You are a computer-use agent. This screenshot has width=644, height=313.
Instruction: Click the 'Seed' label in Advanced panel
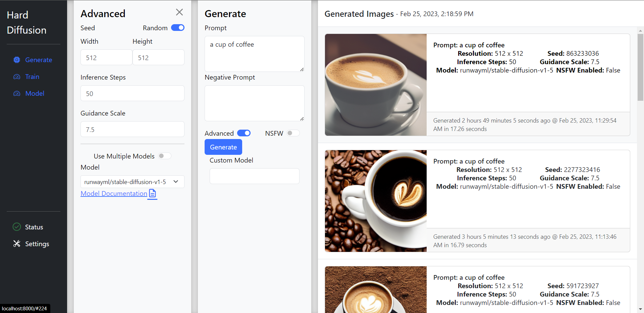(x=88, y=28)
